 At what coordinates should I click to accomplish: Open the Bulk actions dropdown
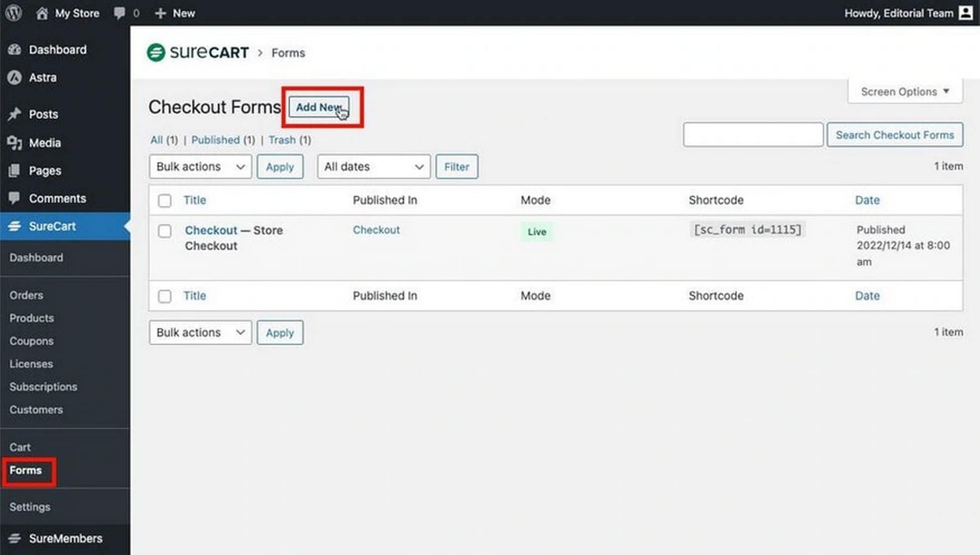pyautogui.click(x=200, y=166)
